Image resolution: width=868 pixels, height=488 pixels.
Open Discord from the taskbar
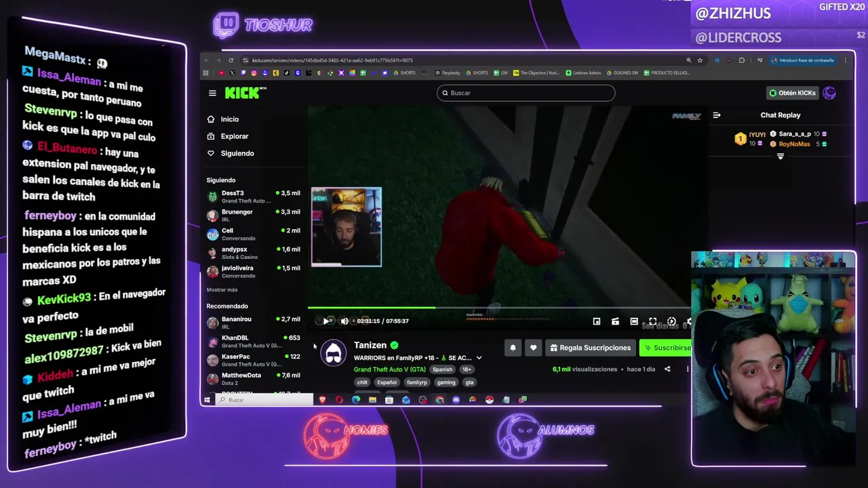click(x=456, y=400)
